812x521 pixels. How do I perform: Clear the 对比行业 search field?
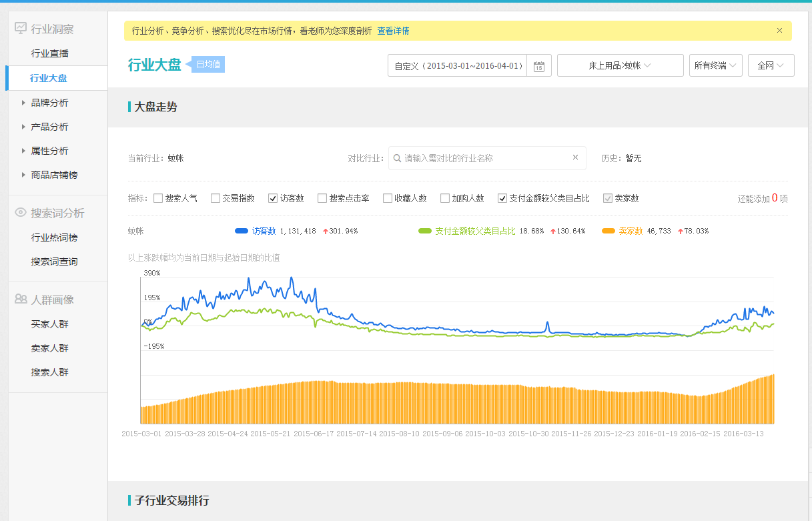575,158
